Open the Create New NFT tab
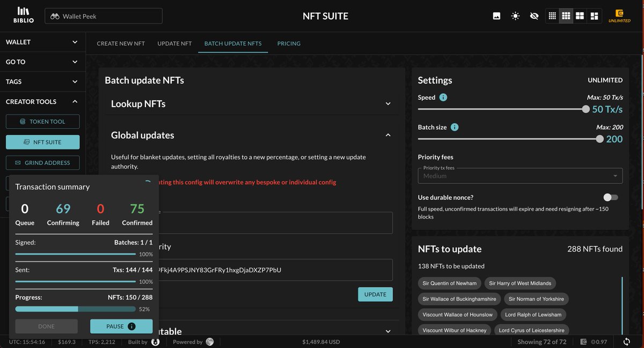 point(120,43)
